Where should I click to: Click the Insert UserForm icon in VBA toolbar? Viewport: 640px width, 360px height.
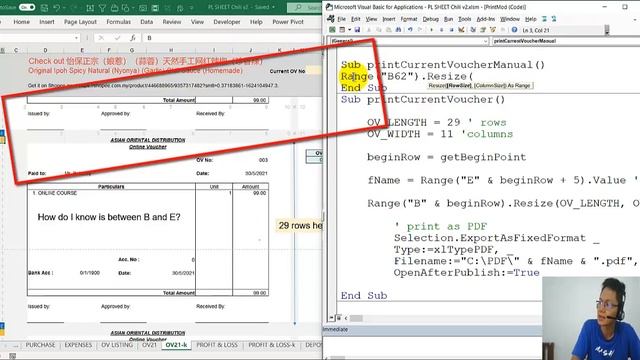342,30
